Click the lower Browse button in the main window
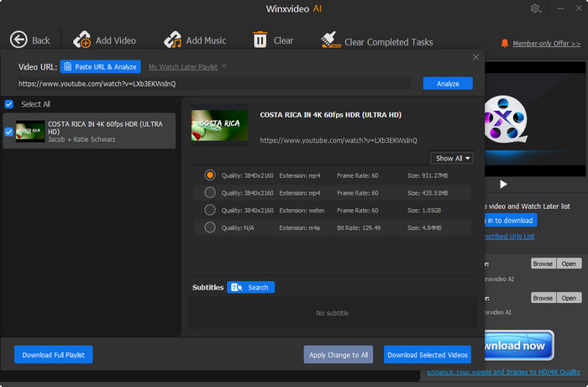The image size is (588, 387). (x=543, y=298)
